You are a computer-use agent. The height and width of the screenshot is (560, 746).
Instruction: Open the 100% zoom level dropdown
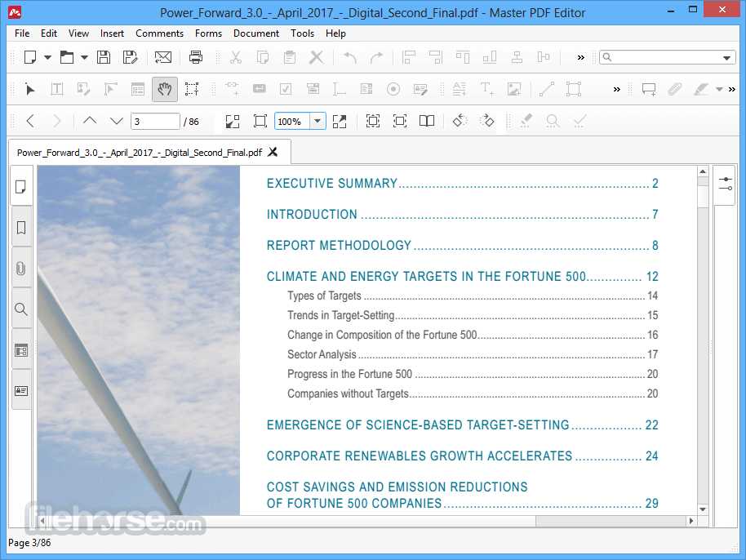coord(317,122)
